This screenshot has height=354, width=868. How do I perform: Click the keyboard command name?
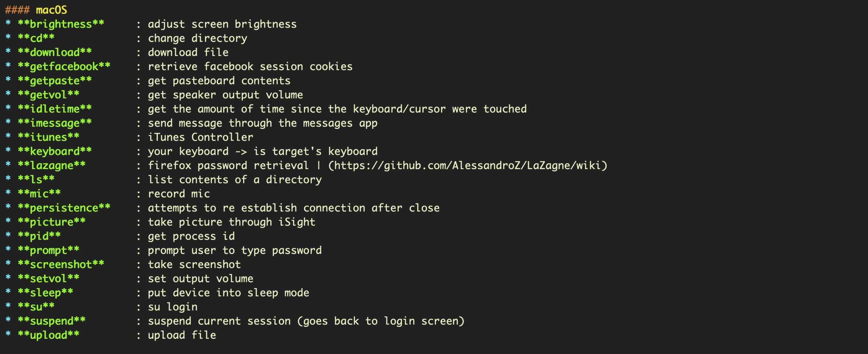[55, 151]
